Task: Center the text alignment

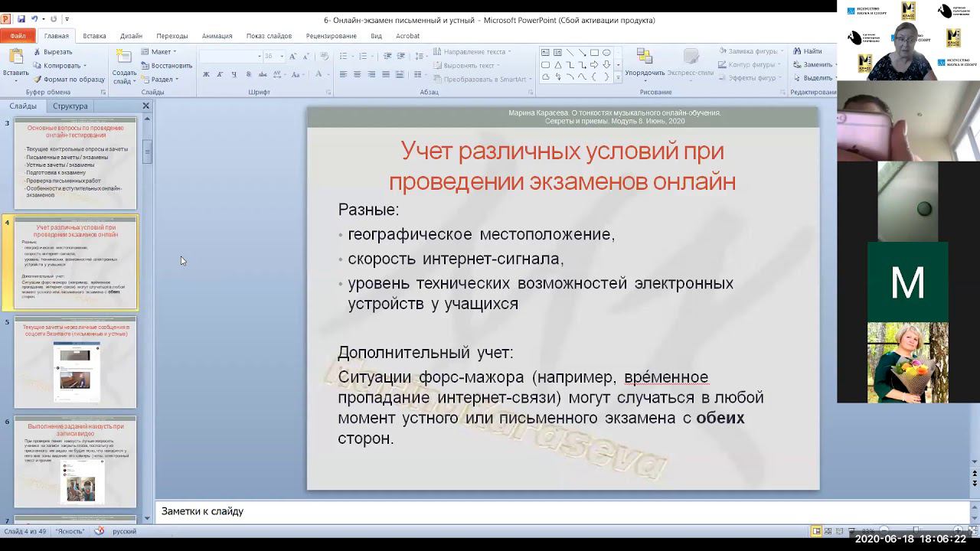Action: 358,74
